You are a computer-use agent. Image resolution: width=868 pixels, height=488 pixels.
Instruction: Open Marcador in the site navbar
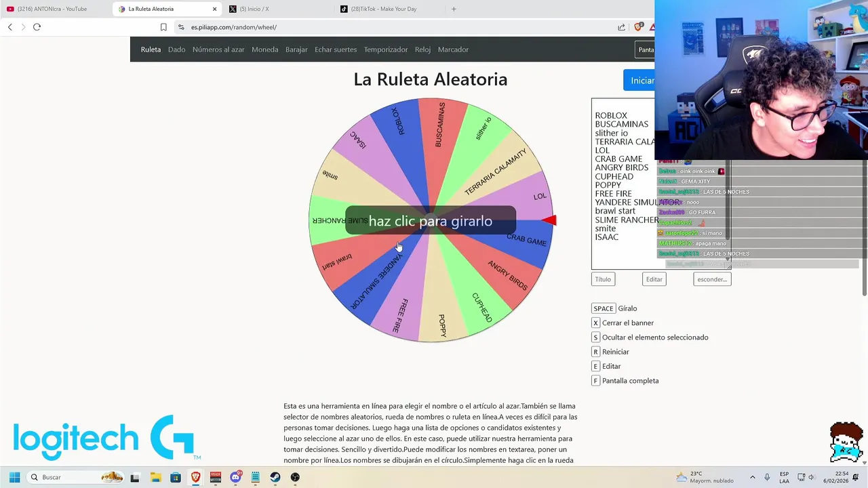[x=453, y=49]
